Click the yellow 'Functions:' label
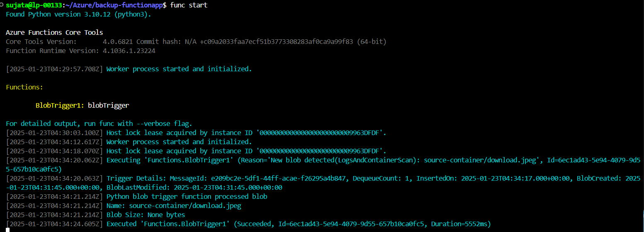The width and height of the screenshot is (644, 232). 24,87
